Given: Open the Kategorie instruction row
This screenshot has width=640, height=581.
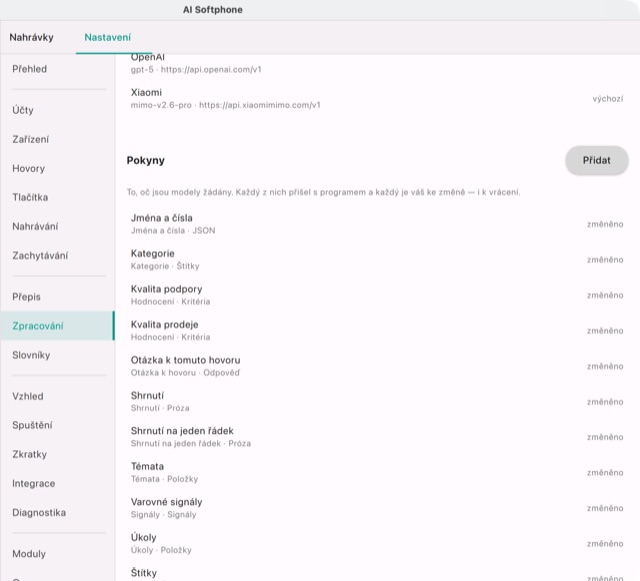Looking at the screenshot, I should coord(377,259).
